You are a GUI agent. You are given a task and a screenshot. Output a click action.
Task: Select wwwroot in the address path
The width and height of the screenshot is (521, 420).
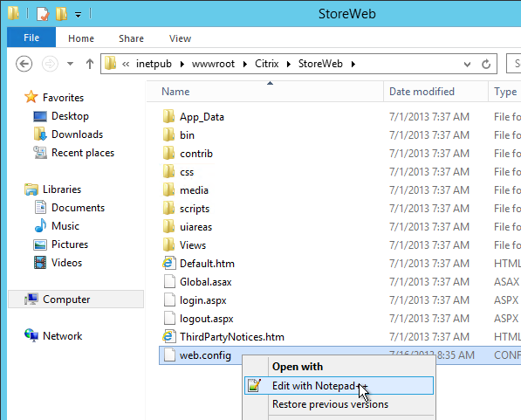click(213, 64)
